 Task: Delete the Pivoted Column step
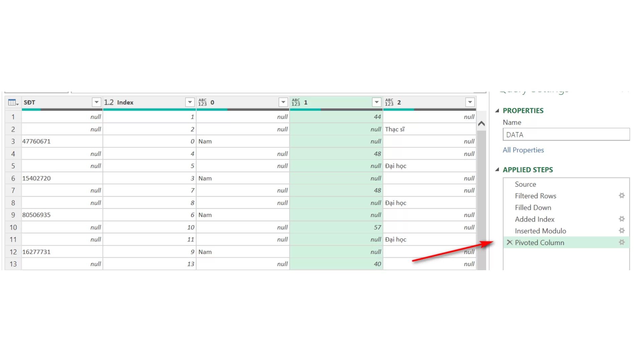tap(510, 242)
